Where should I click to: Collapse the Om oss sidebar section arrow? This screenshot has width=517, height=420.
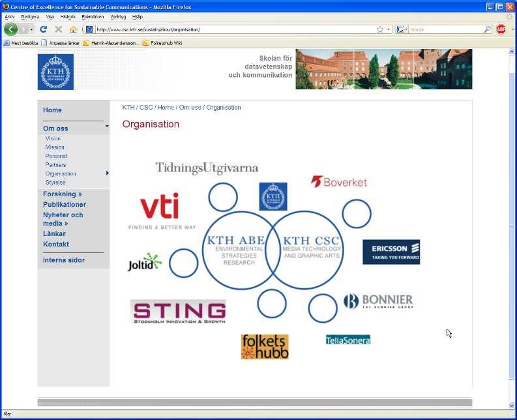pos(107,127)
